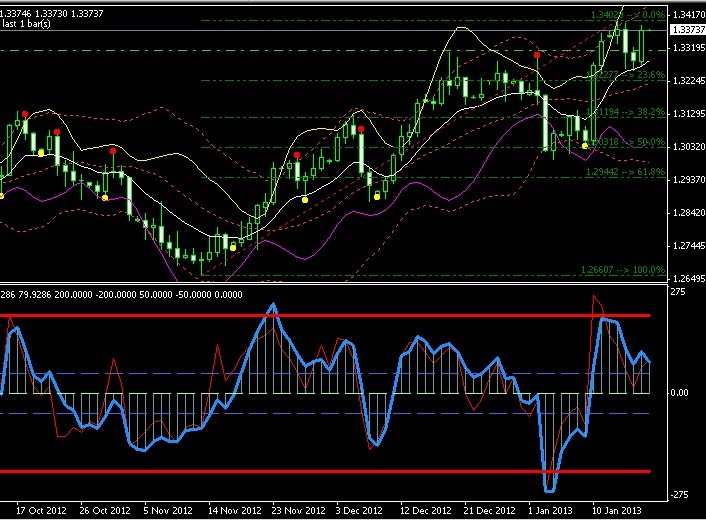Click the 14 Nov 2012 date label
Viewport: 706px width, 520px height.
pyautogui.click(x=235, y=511)
